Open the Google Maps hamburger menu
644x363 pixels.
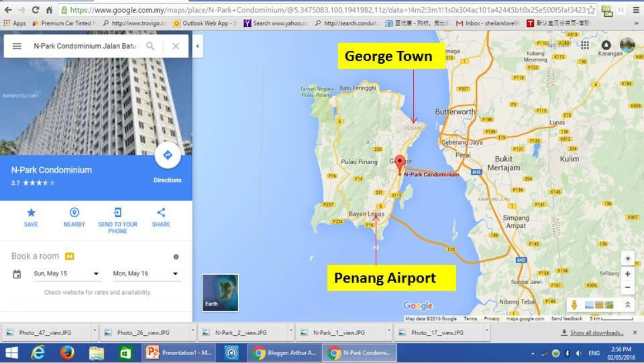[17, 46]
